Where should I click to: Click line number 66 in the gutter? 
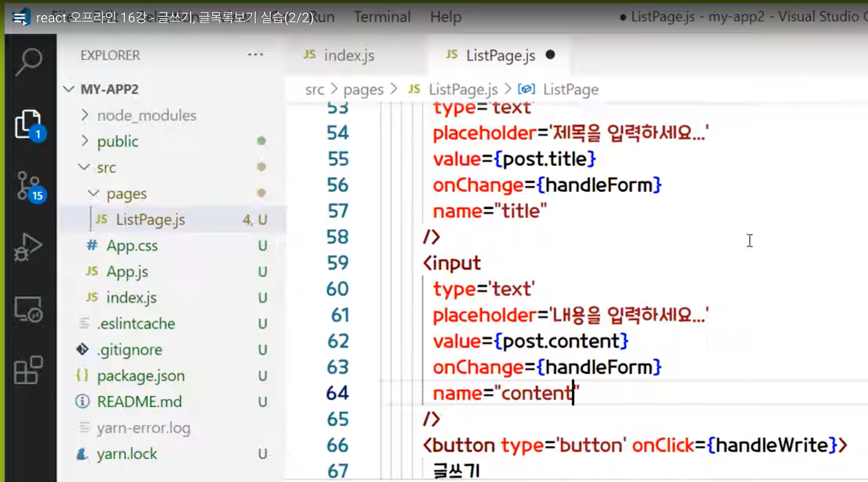tap(338, 445)
